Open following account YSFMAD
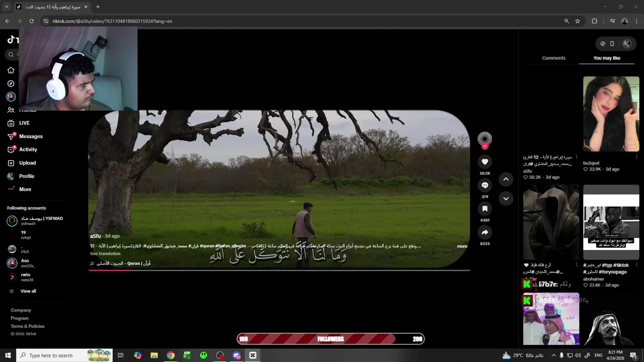Image resolution: width=644 pixels, height=362 pixels. [35, 221]
